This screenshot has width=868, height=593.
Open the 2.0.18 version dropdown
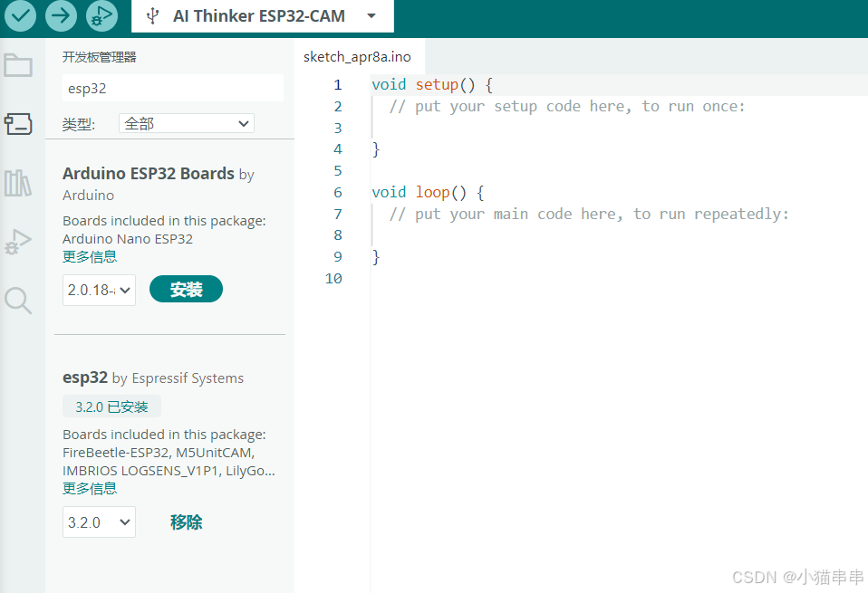[99, 290]
